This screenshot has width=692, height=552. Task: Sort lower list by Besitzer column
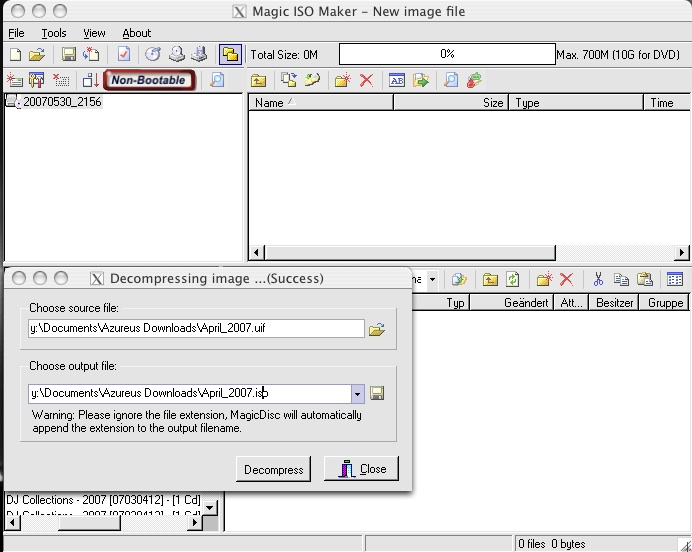[614, 303]
